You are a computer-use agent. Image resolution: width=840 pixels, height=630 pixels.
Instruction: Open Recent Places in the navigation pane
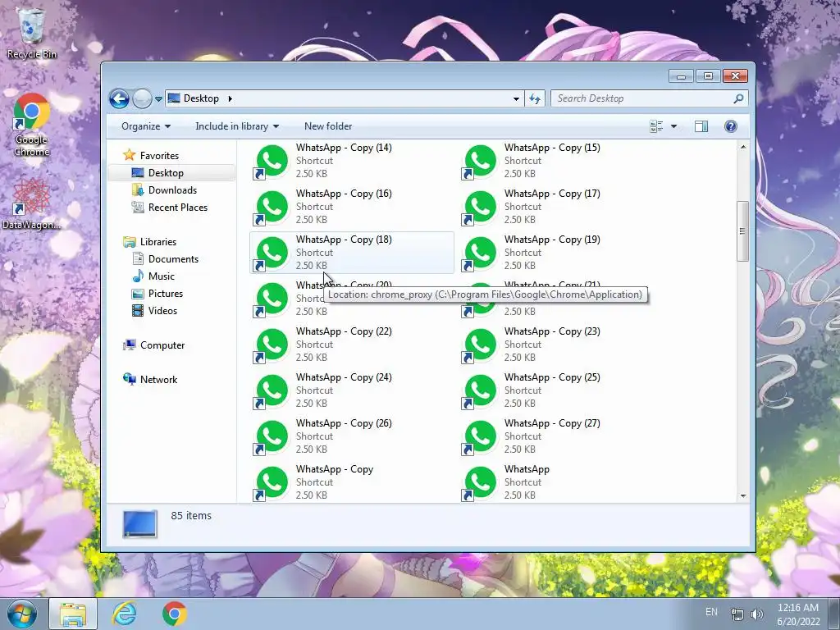(x=178, y=208)
